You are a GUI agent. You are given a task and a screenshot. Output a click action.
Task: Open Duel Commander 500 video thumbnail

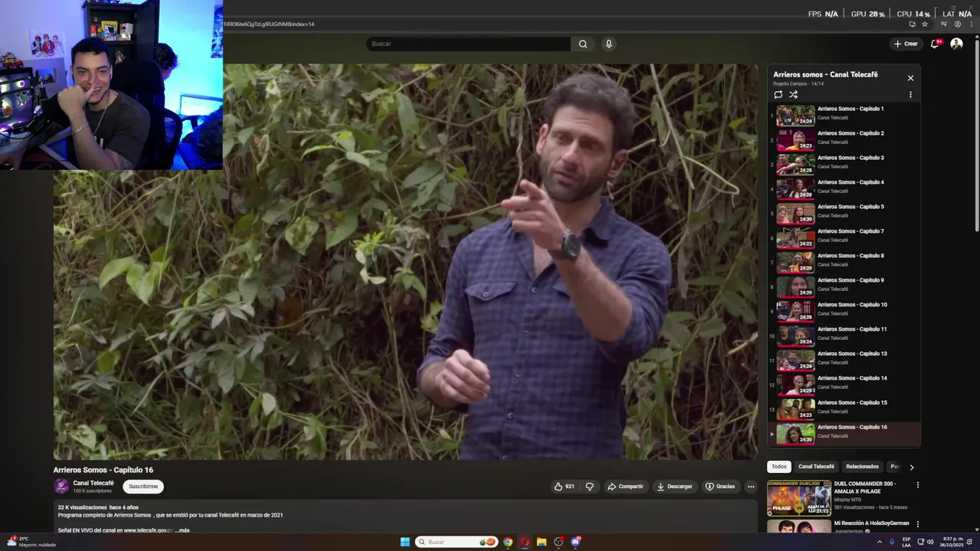(x=799, y=497)
